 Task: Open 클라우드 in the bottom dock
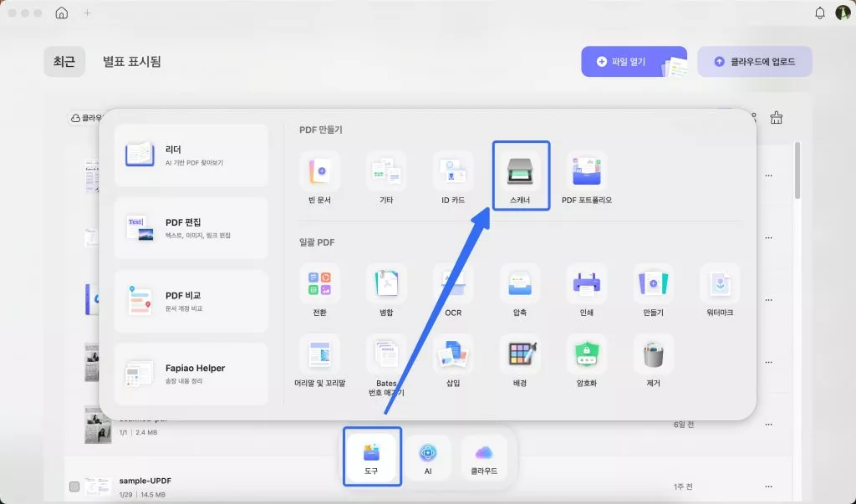pyautogui.click(x=484, y=457)
